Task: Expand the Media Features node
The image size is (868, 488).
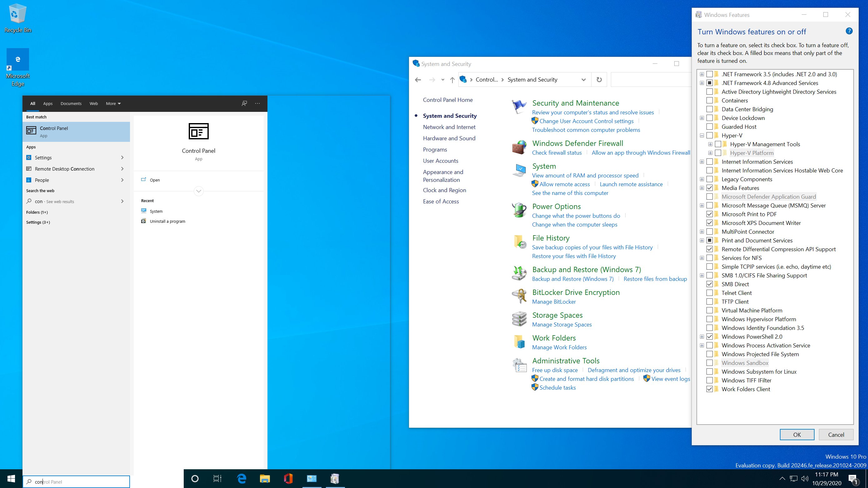Action: tap(702, 188)
